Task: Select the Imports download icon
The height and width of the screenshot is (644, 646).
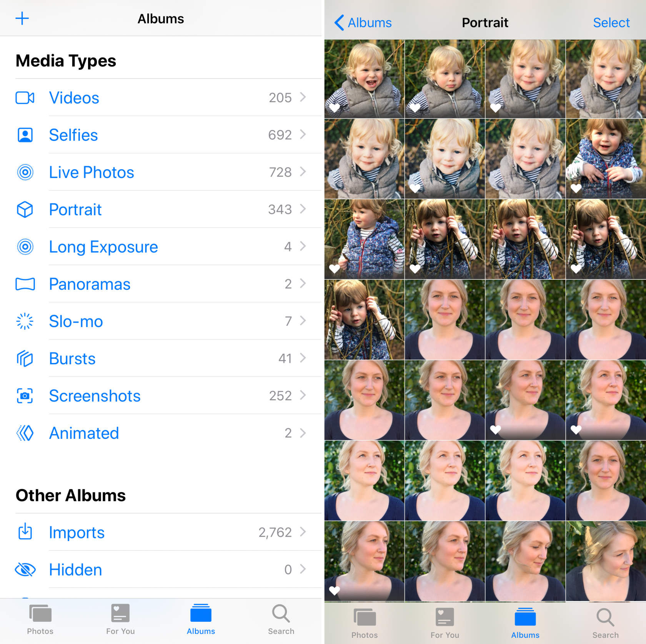Action: pyautogui.click(x=25, y=533)
